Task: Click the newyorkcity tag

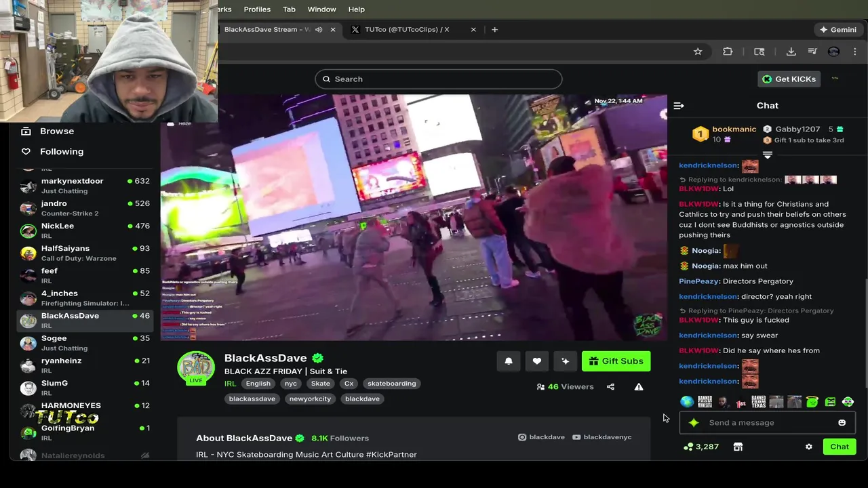Action: (311, 399)
